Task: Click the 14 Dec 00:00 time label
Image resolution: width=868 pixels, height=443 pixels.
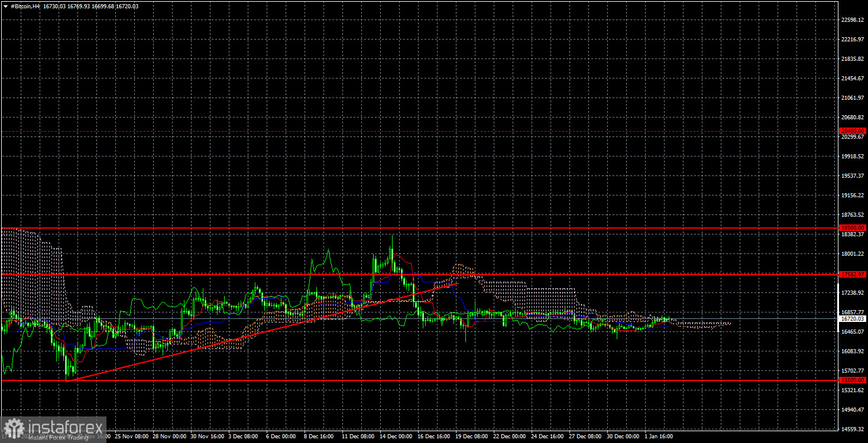Action: [396, 437]
